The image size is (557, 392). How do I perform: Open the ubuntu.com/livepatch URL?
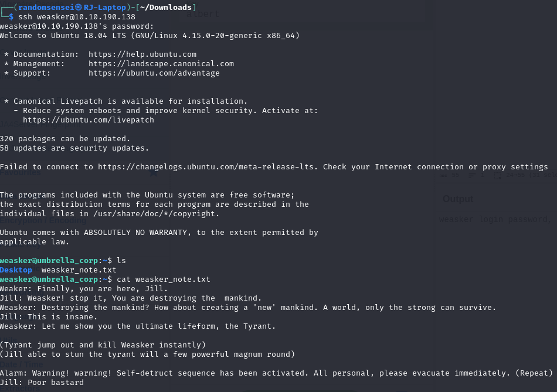coord(89,120)
